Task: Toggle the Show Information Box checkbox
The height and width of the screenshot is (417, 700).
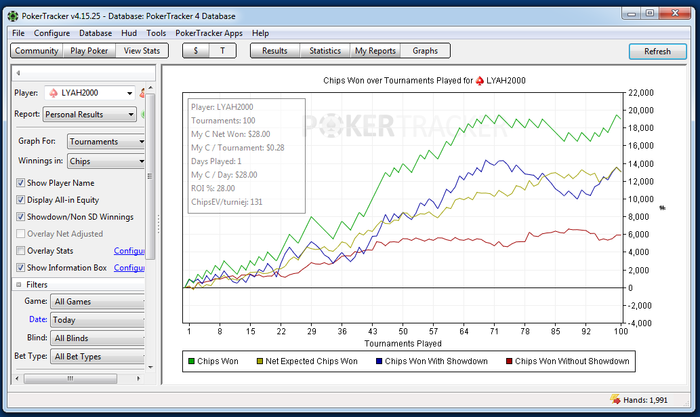Action: pos(21,267)
